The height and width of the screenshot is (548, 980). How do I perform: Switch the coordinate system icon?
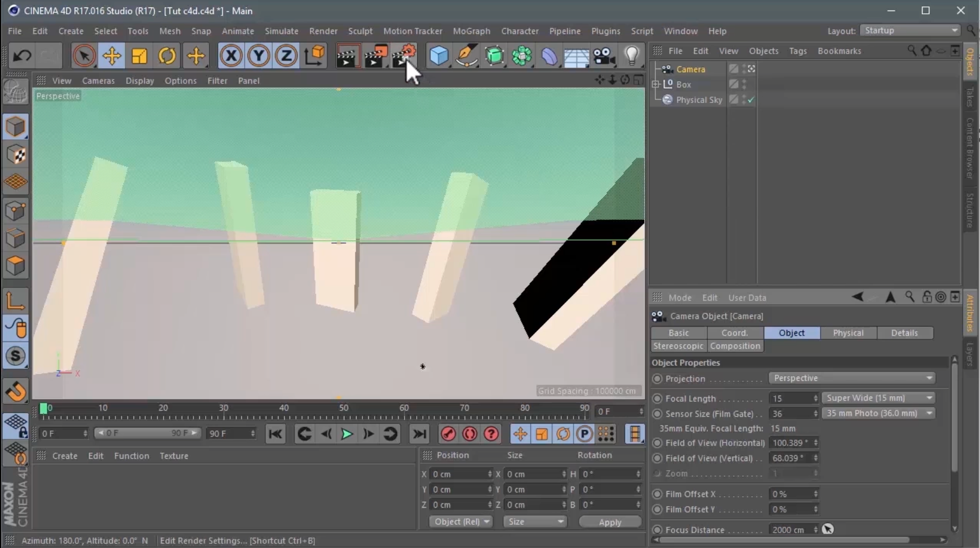314,55
